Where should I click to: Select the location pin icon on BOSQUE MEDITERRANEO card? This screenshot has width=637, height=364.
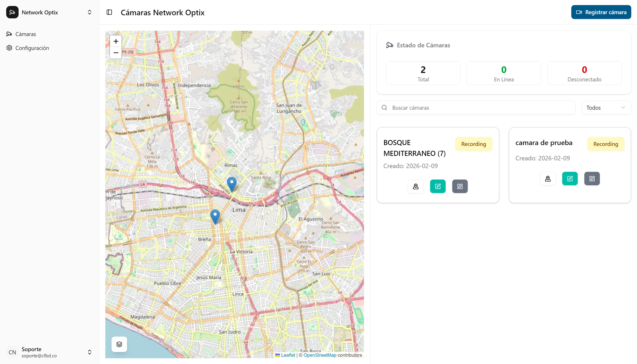[416, 186]
